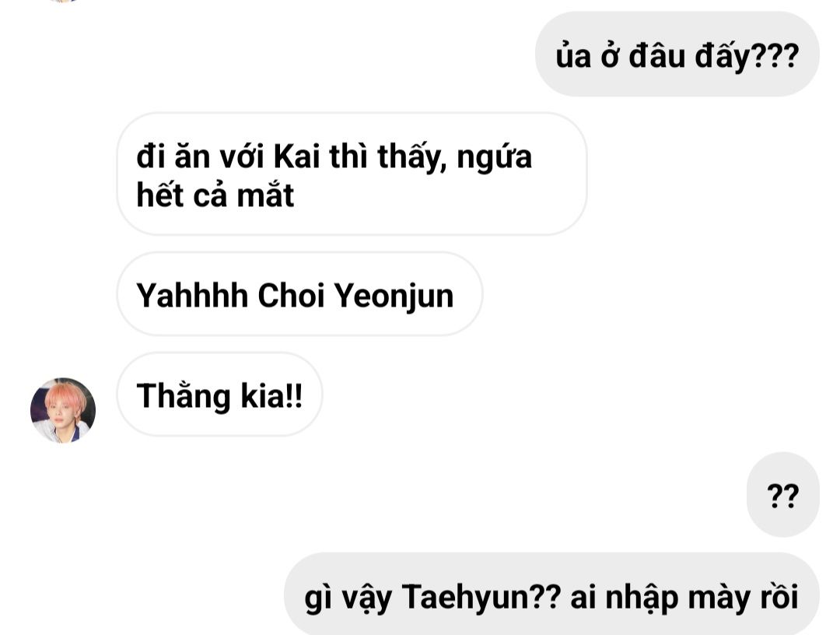This screenshot has width=840, height=635.
Task: Click the word "Choi" in the received bubble
Action: click(292, 295)
